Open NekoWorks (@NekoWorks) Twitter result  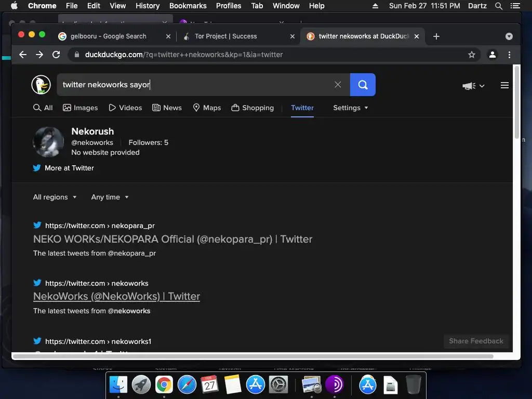tap(116, 297)
